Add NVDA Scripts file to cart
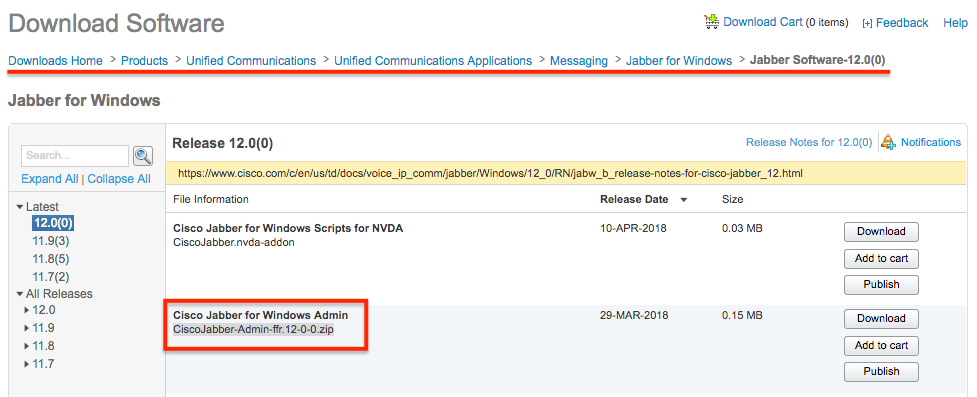The width and height of the screenshot is (977, 397). [881, 258]
